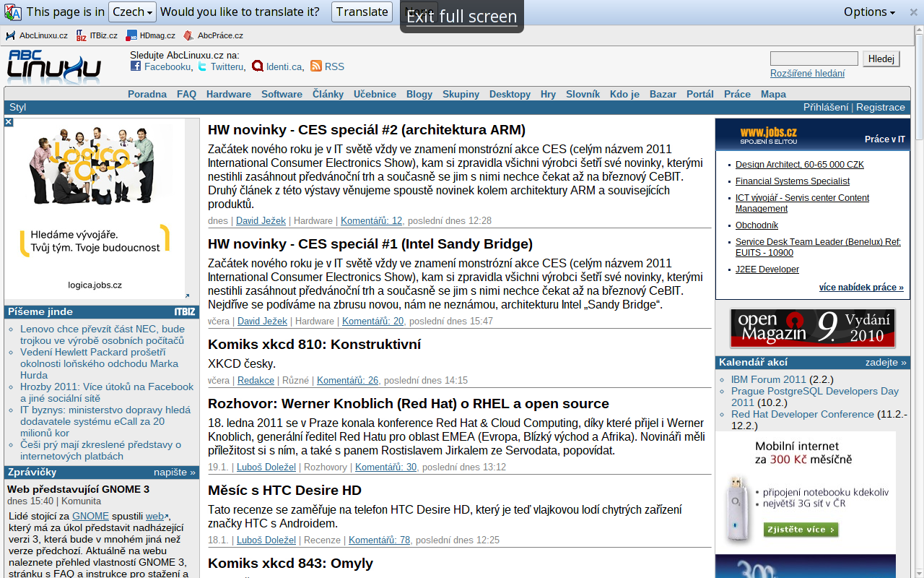
Task: Click the Exit full screen link
Action: pos(462,17)
